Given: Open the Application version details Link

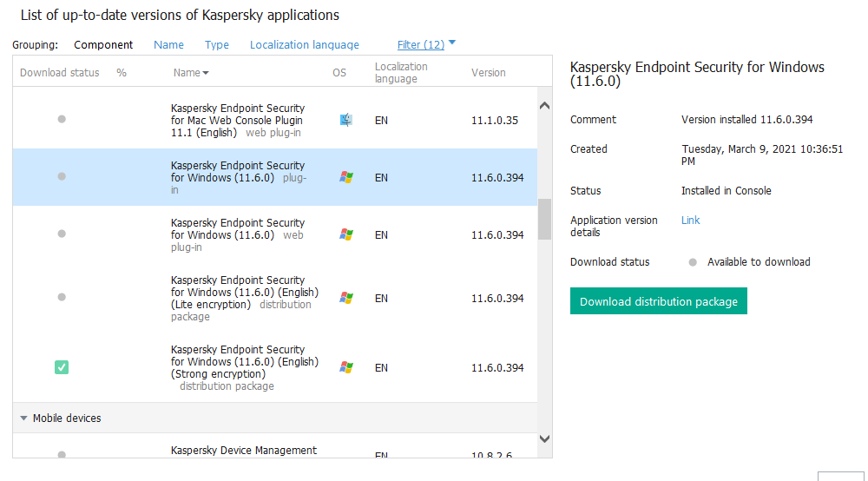Looking at the screenshot, I should point(690,221).
